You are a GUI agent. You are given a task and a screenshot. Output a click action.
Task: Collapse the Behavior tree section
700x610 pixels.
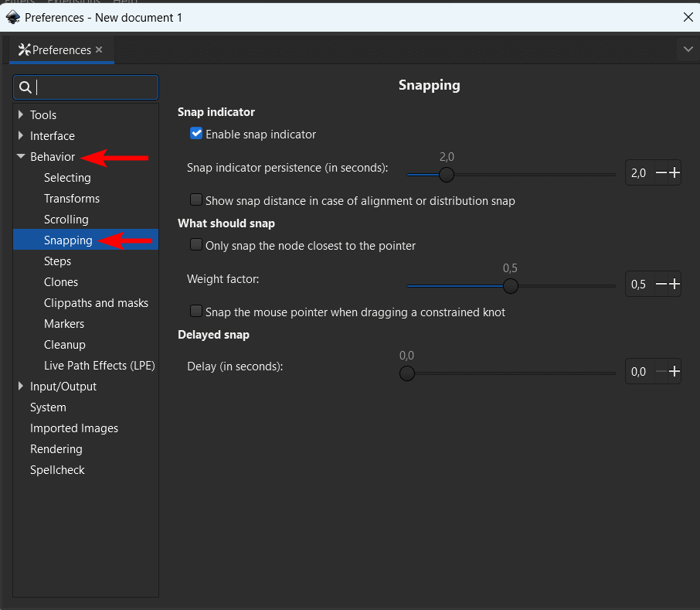[21, 157]
